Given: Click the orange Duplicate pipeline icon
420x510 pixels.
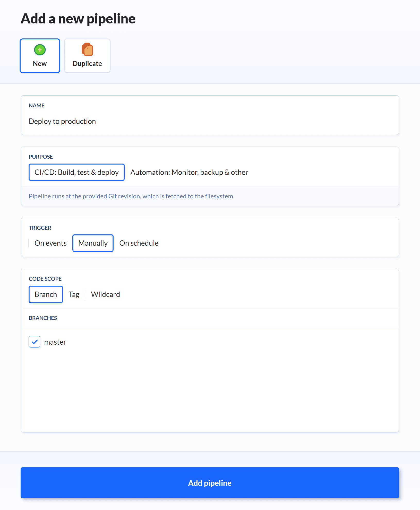Looking at the screenshot, I should pyautogui.click(x=87, y=49).
